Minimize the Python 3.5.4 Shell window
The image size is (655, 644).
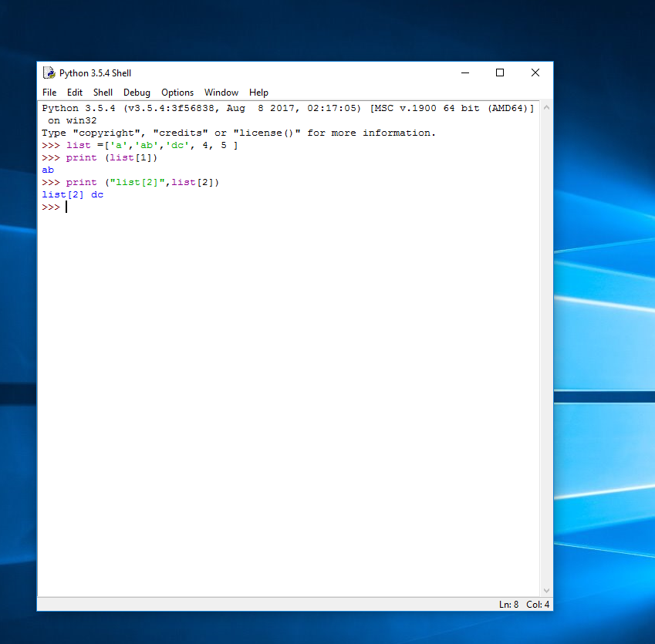coord(465,72)
